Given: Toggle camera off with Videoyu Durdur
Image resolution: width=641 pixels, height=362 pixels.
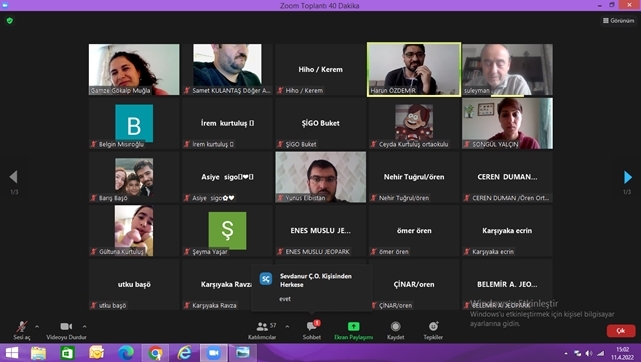Looking at the screenshot, I should pos(66,331).
